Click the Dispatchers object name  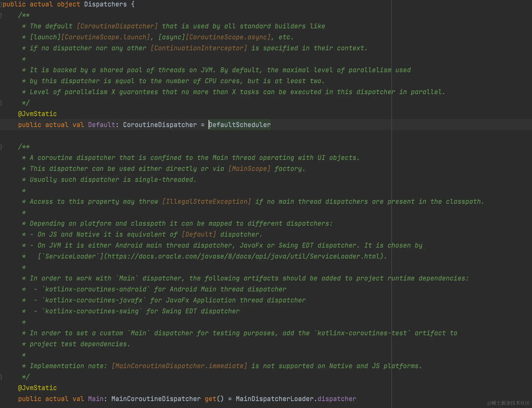click(x=105, y=5)
